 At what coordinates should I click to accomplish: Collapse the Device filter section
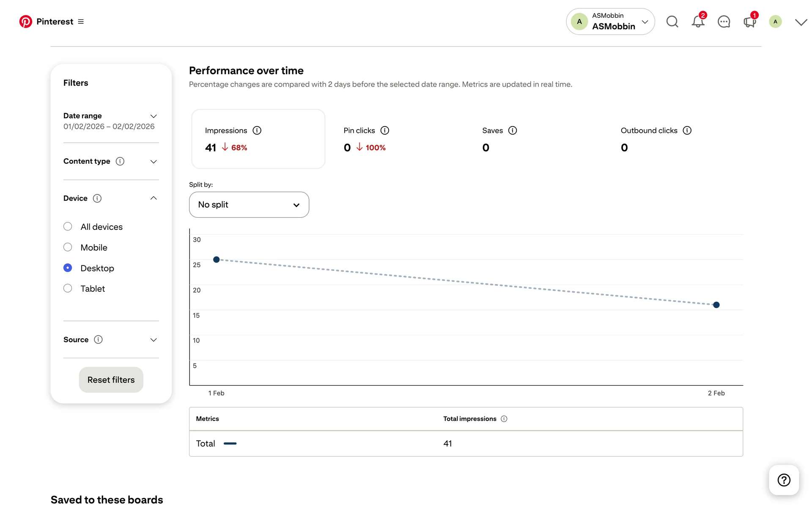(x=154, y=198)
